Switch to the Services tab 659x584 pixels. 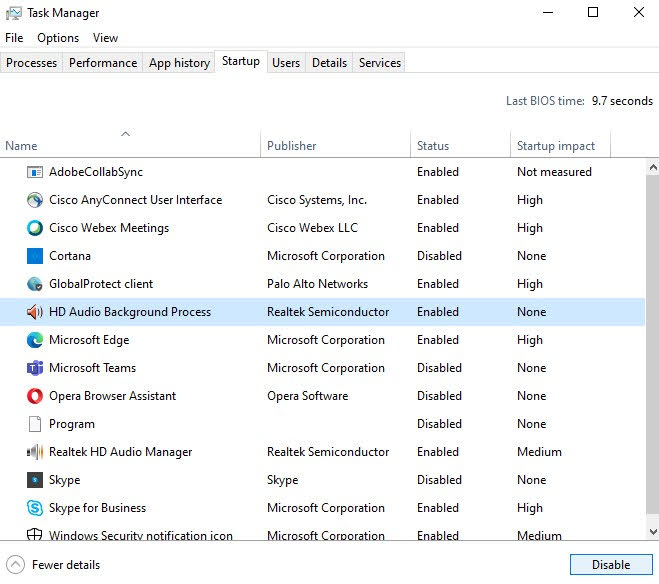click(380, 63)
